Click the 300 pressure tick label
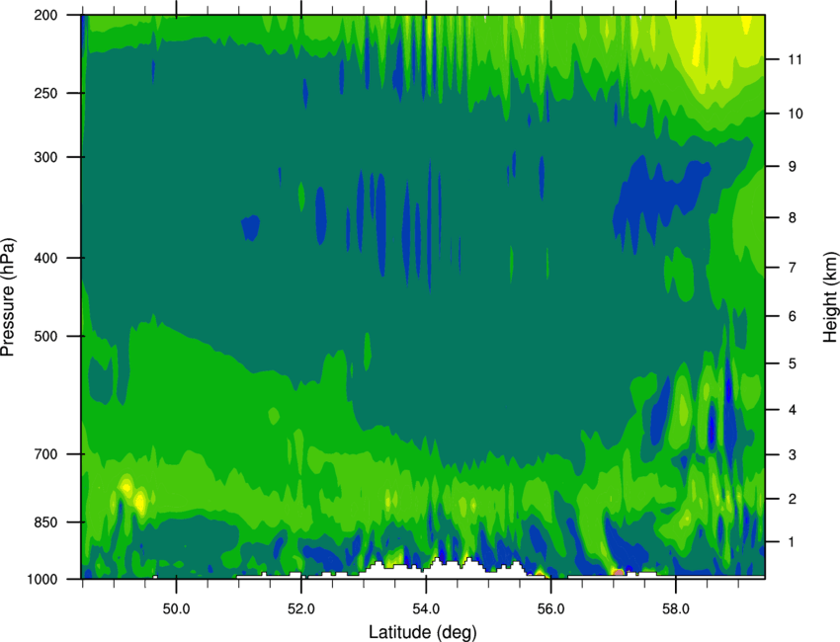Image resolution: width=840 pixels, height=642 pixels. (x=45, y=157)
